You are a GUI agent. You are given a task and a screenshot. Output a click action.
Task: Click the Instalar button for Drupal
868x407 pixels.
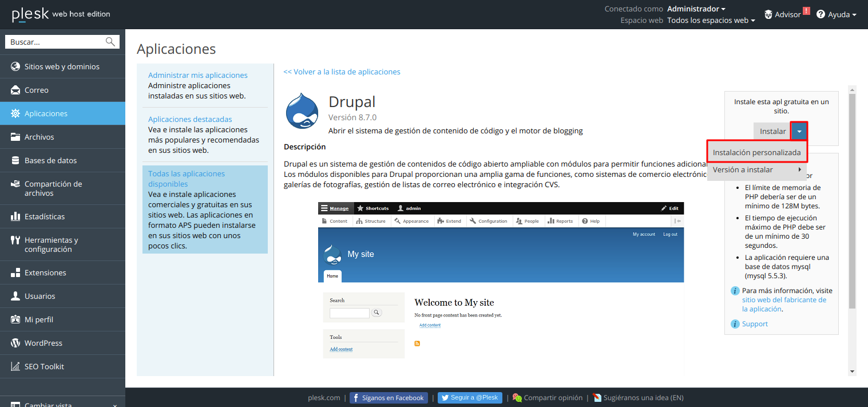pos(772,131)
